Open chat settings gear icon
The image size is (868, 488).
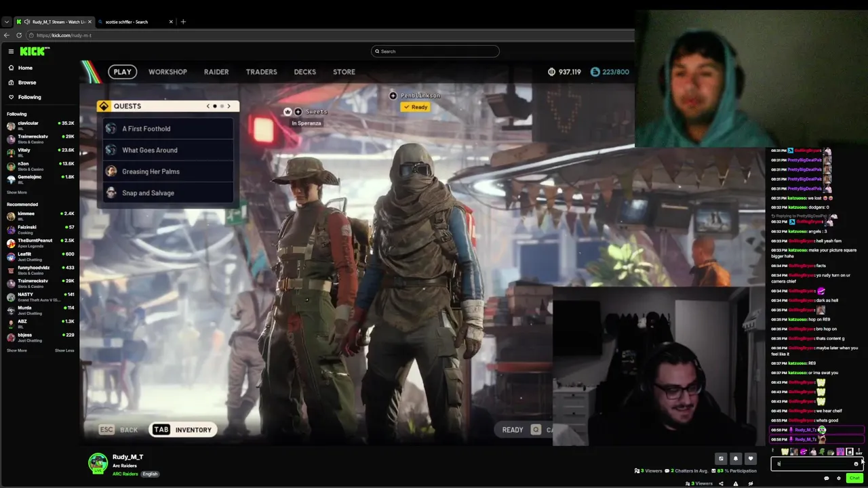(839, 479)
